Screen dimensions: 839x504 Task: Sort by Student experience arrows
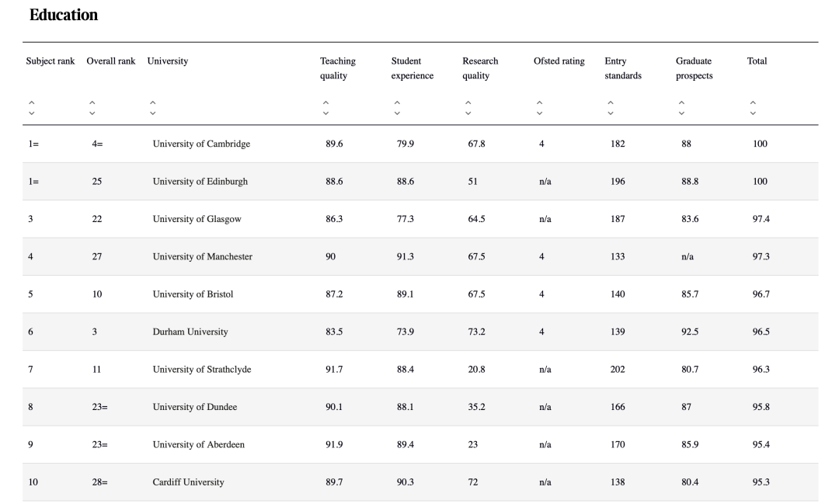point(397,108)
